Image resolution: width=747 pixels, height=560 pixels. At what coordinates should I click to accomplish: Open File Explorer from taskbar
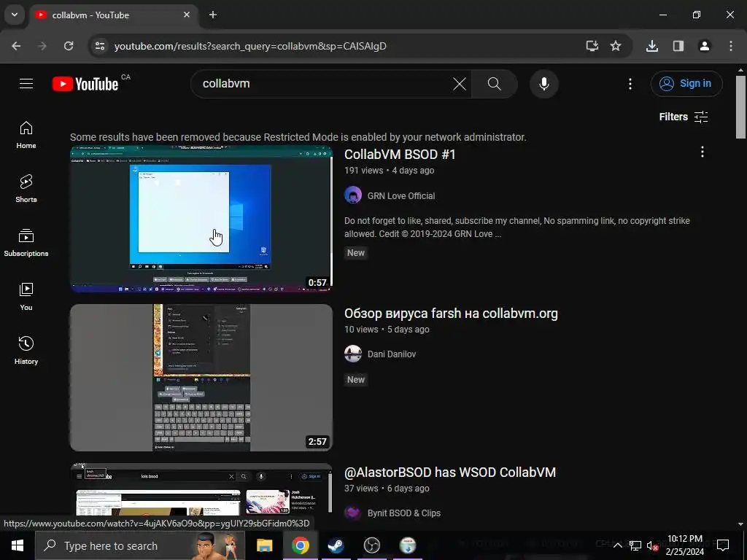pyautogui.click(x=264, y=545)
